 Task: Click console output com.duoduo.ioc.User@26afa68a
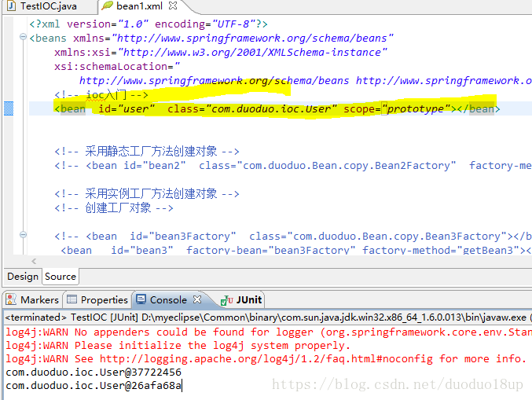[x=94, y=386]
